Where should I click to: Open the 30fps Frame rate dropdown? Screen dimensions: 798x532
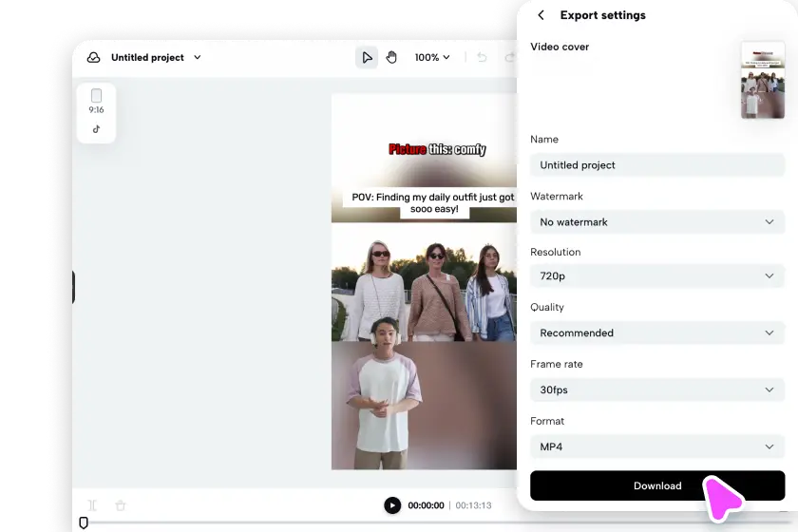coord(656,389)
